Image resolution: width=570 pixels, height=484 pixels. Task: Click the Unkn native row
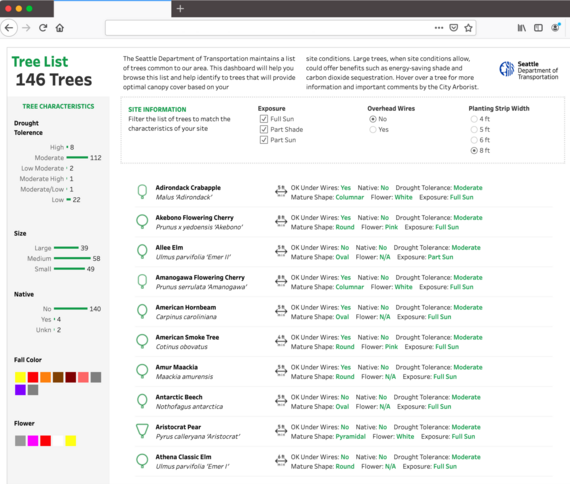tap(48, 330)
